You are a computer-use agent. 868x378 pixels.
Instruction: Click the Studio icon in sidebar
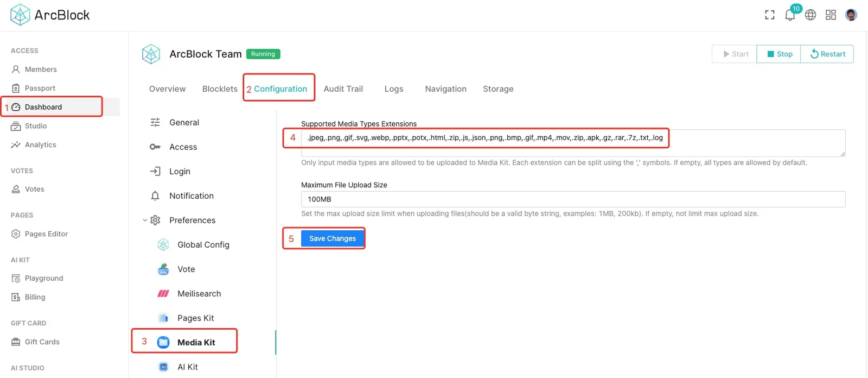coord(16,126)
